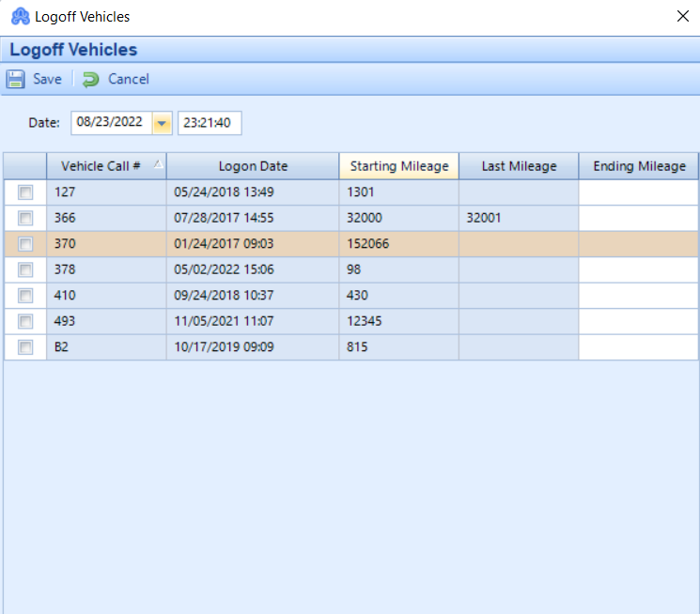Click the Save floppy disk icon

coord(16,80)
